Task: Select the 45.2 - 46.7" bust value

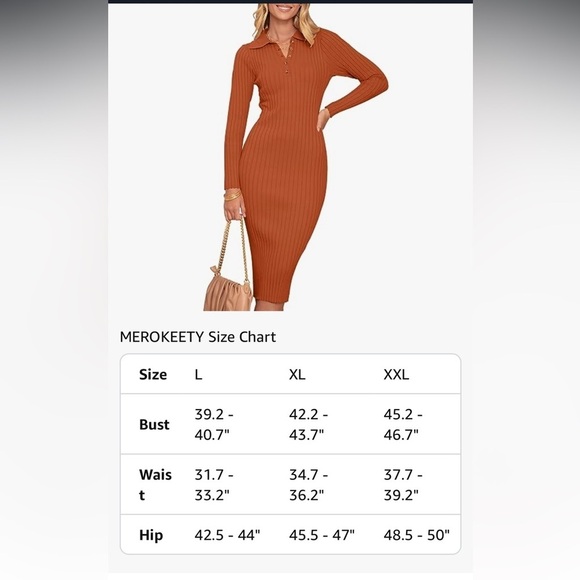Action: [403, 424]
